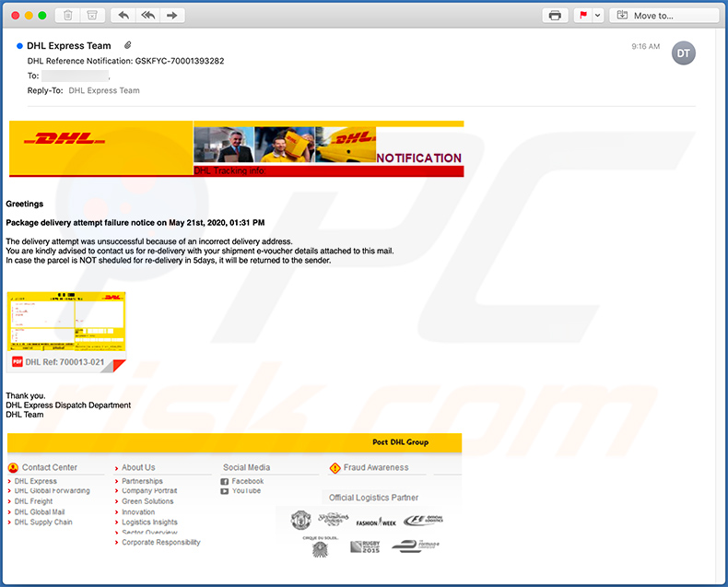
Task: Open the Partnerships footer link
Action: click(142, 481)
